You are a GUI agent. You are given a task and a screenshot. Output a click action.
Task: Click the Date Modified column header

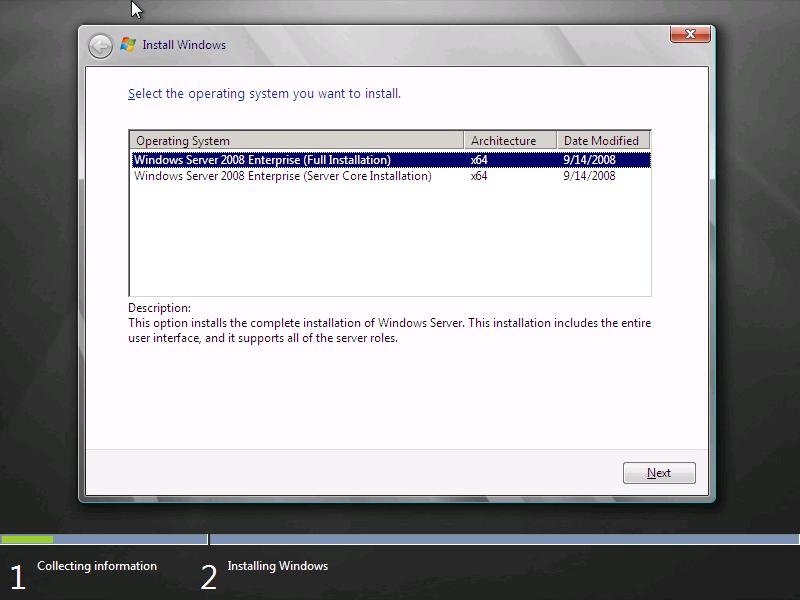(x=604, y=140)
